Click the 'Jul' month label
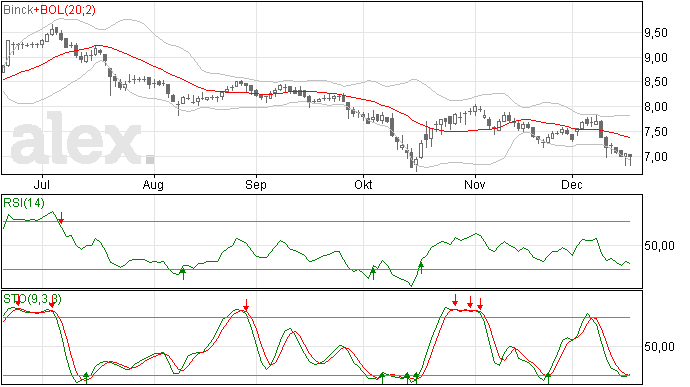This screenshot has height=387, width=690. (42, 184)
